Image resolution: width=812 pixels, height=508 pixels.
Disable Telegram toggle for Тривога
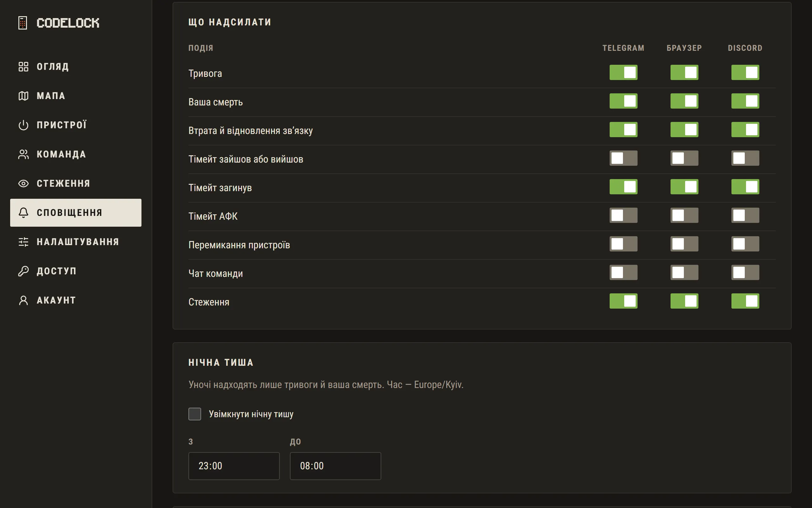pyautogui.click(x=623, y=72)
